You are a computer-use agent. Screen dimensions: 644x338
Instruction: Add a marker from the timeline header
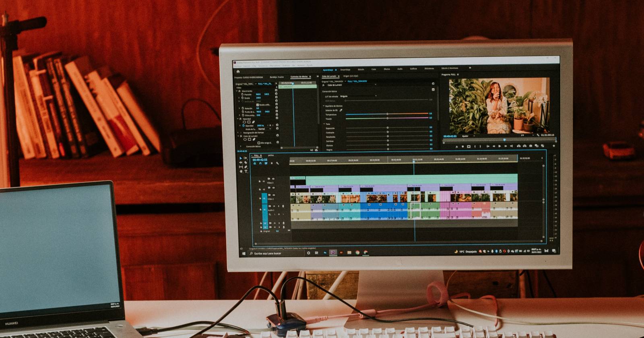[271, 163]
